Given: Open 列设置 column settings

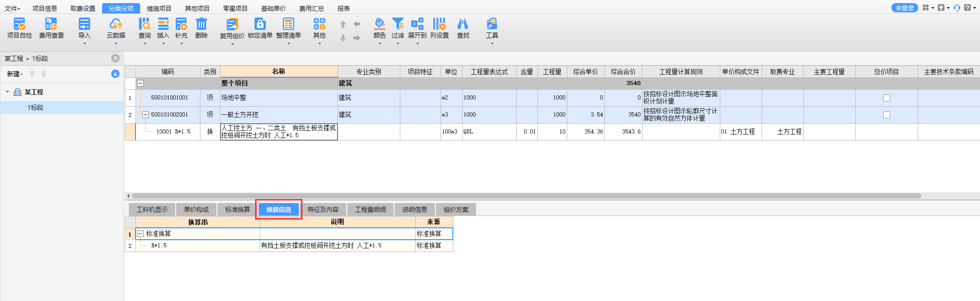Looking at the screenshot, I should click(x=439, y=24).
